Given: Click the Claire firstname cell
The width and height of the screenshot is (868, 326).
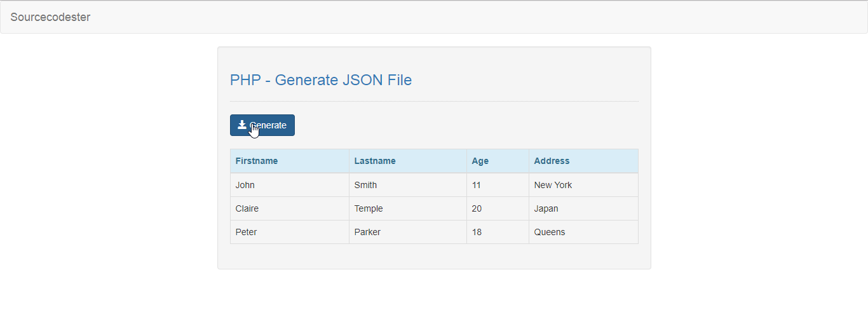Looking at the screenshot, I should point(290,208).
